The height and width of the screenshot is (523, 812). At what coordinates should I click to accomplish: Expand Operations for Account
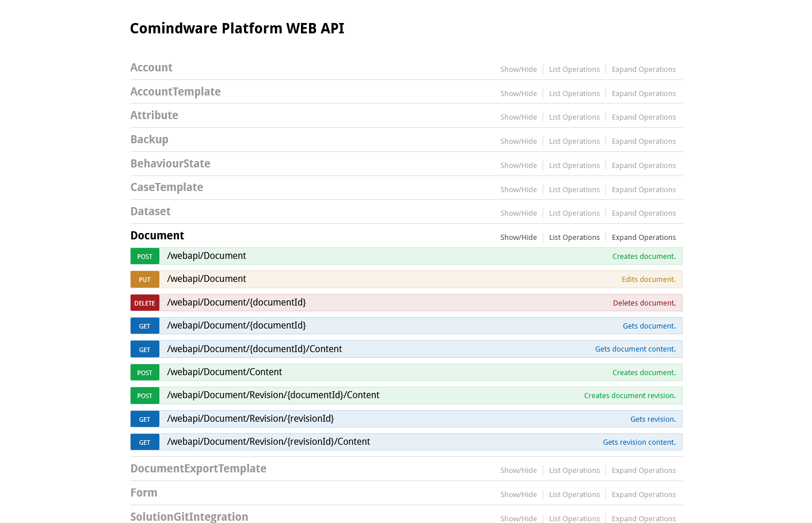[x=644, y=70]
